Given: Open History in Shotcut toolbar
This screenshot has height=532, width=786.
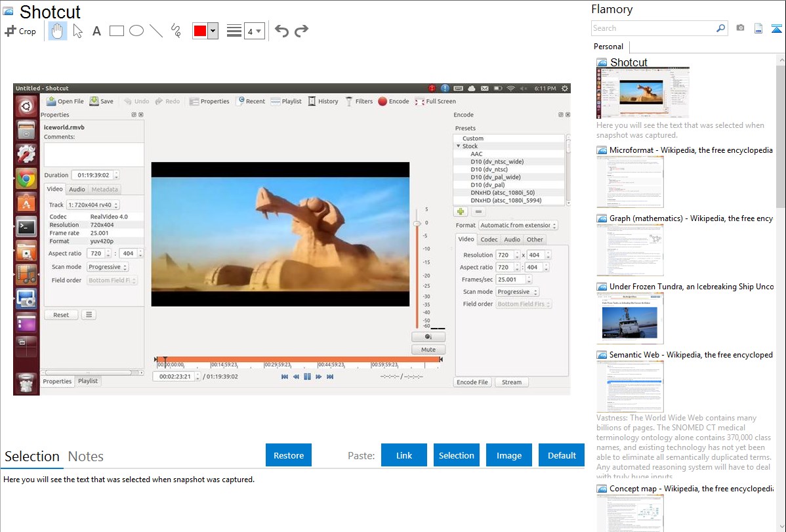Looking at the screenshot, I should (x=323, y=101).
